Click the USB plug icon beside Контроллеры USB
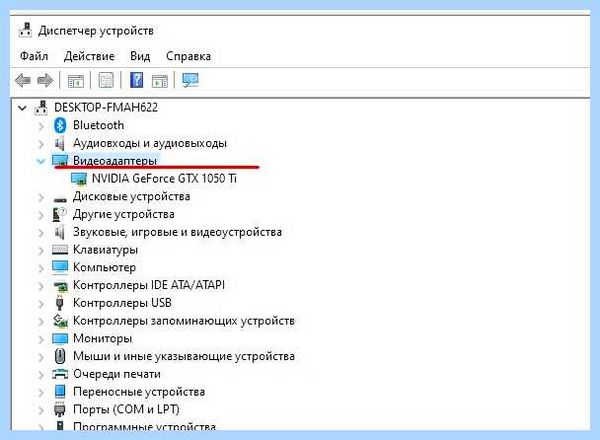The height and width of the screenshot is (440, 600). 59,303
